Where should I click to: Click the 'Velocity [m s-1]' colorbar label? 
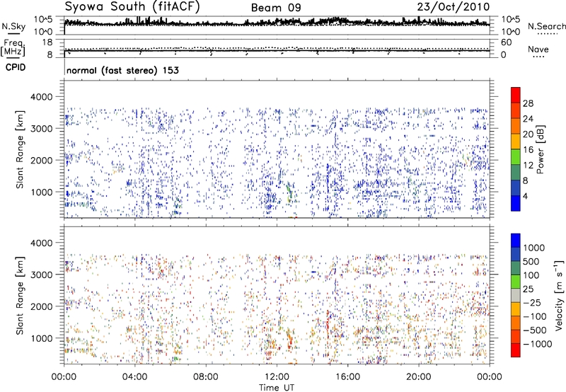click(559, 295)
